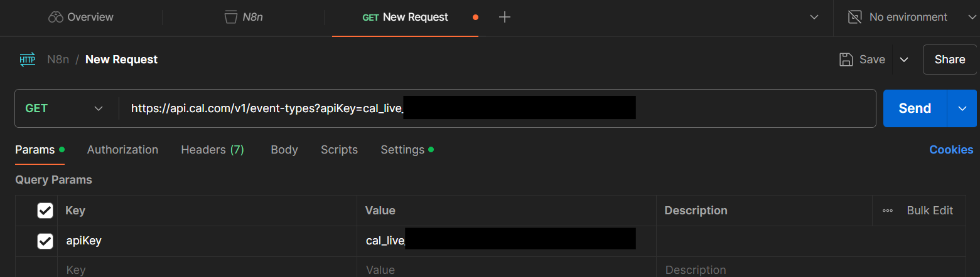Click the No environment icon
Image resolution: width=980 pixels, height=277 pixels.
pos(854,18)
